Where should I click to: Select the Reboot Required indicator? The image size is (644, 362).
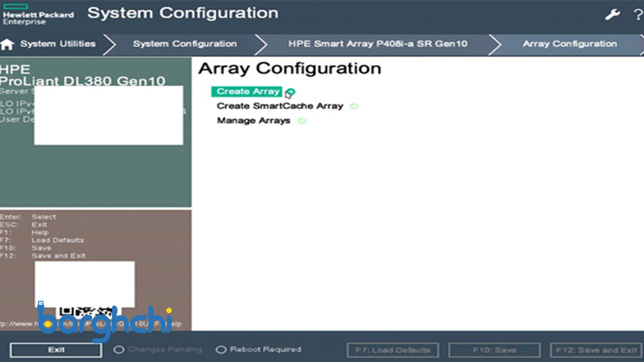[221, 350]
